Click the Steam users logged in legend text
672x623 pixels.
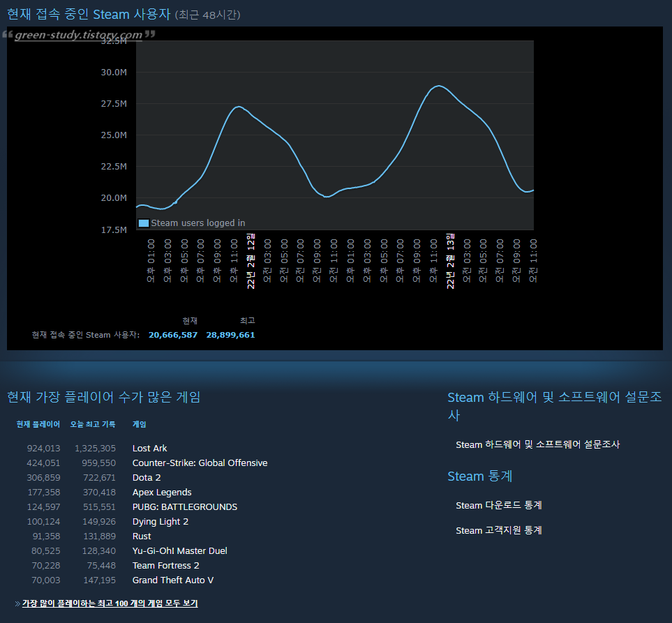pos(198,223)
